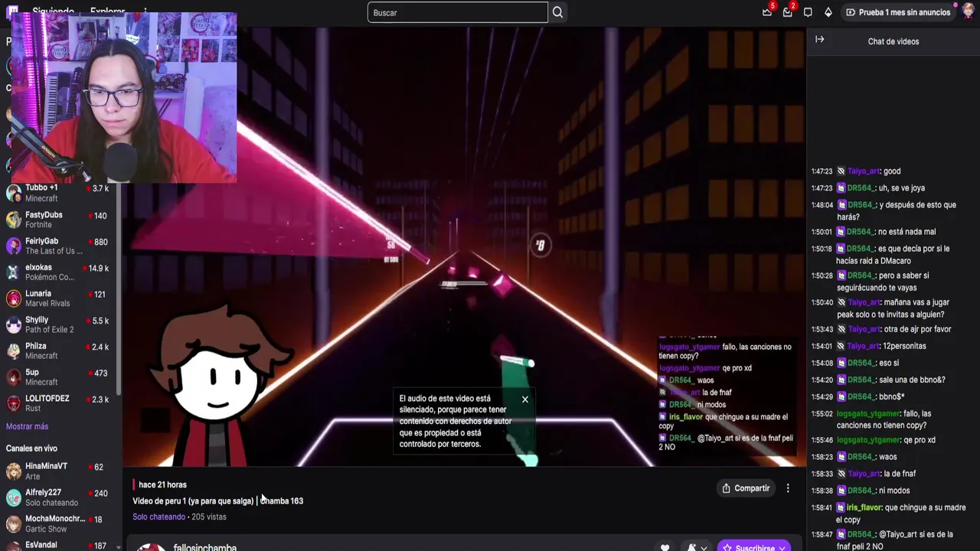Image resolution: width=980 pixels, height=551 pixels.
Task: Click the badge beside iris_flavor at 1:58:41
Action: tap(841, 507)
